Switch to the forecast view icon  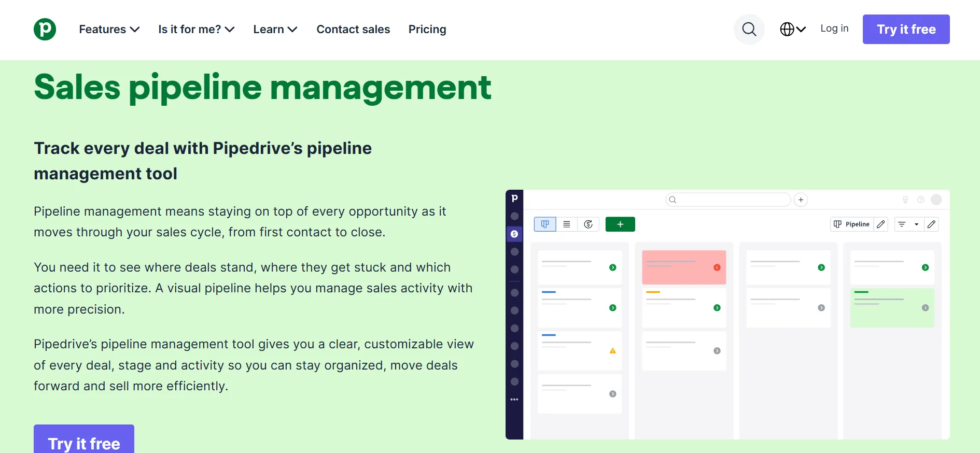coord(589,224)
